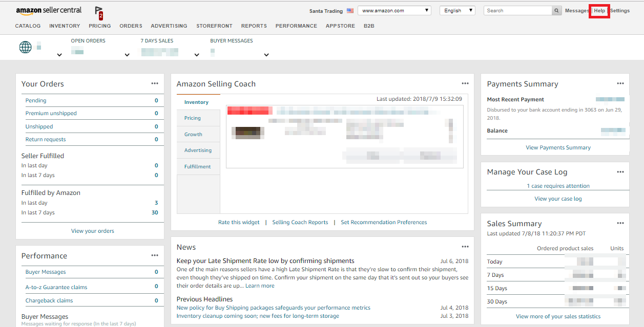Open the English language dropdown
This screenshot has height=327, width=644.
458,11
